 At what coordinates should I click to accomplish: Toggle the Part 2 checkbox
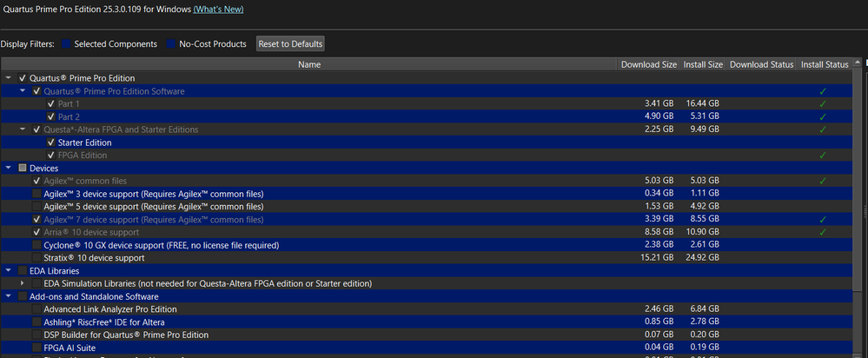tap(51, 116)
